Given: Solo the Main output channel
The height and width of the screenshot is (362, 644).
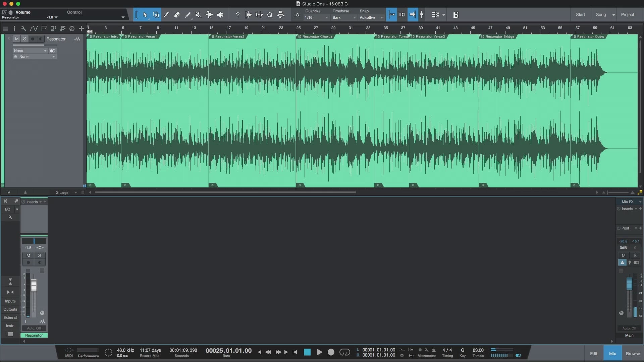Looking at the screenshot, I should tap(635, 256).
